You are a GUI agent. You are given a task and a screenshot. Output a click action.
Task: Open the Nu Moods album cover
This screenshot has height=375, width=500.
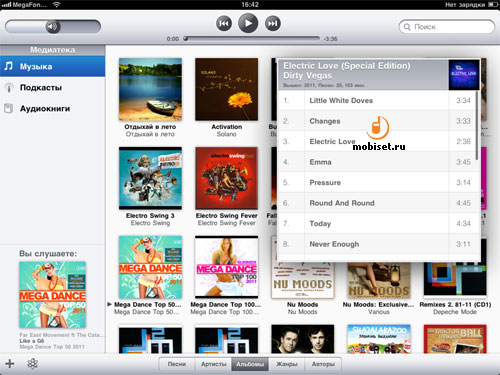[x=303, y=280]
